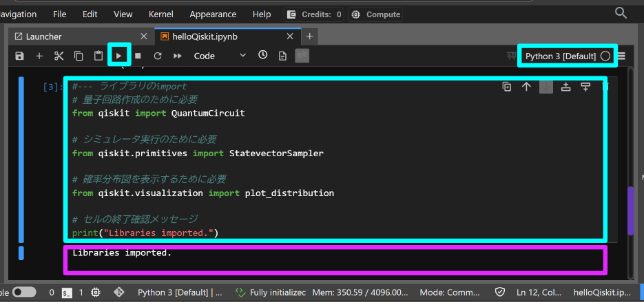Click Python 3 [Default] in the status bar
The image size is (644, 302).
pos(180,292)
